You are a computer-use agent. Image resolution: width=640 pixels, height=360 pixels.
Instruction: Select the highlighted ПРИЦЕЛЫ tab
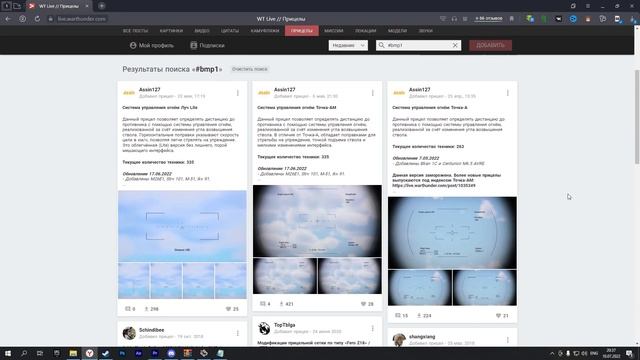click(x=302, y=31)
